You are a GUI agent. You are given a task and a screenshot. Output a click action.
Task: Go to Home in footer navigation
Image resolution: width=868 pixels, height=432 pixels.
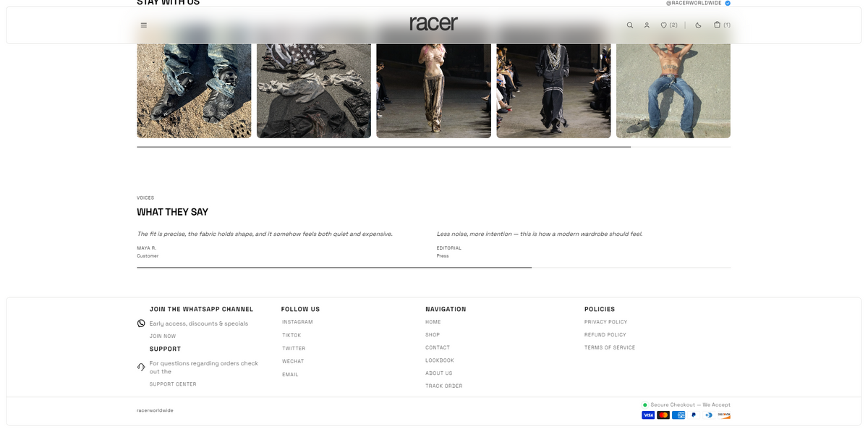click(x=433, y=322)
